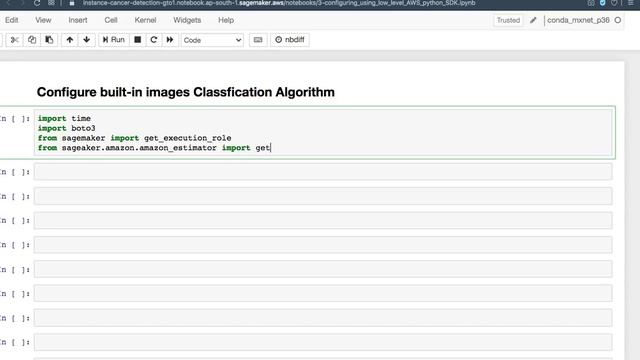
Task: Click the heart bookmark icon
Action: (614, 3)
